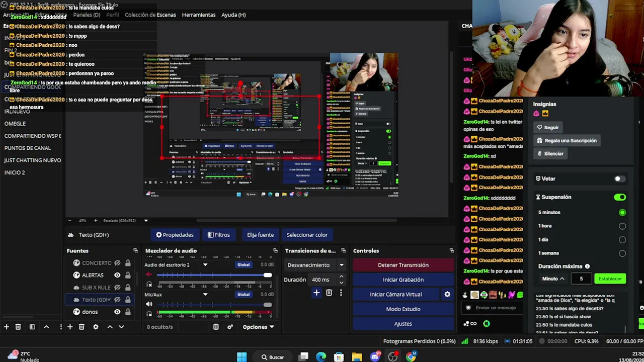Image resolution: width=644 pixels, height=362 pixels.
Task: Open Colección de Escenas menu
Action: (x=150, y=15)
